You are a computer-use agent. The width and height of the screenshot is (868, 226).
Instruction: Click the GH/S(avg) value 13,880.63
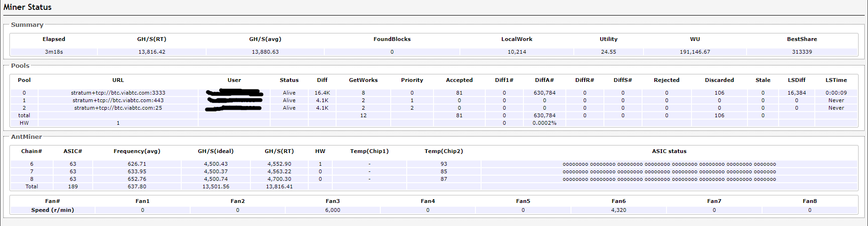click(265, 52)
